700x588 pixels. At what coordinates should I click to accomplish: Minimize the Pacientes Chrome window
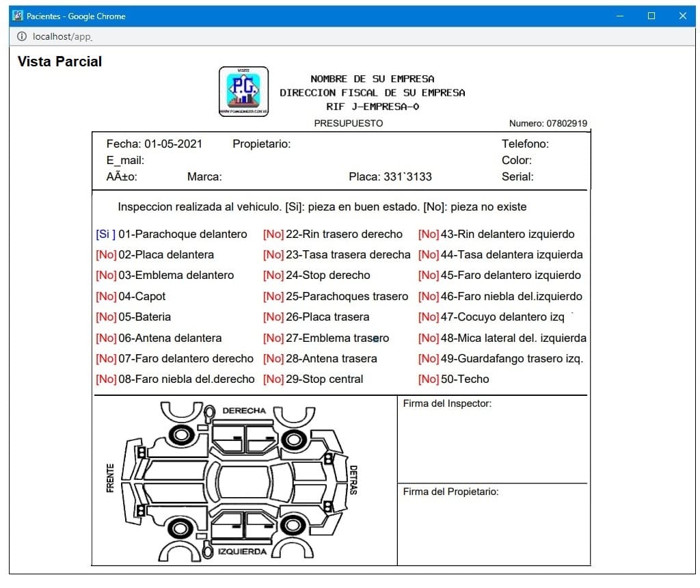[x=620, y=16]
